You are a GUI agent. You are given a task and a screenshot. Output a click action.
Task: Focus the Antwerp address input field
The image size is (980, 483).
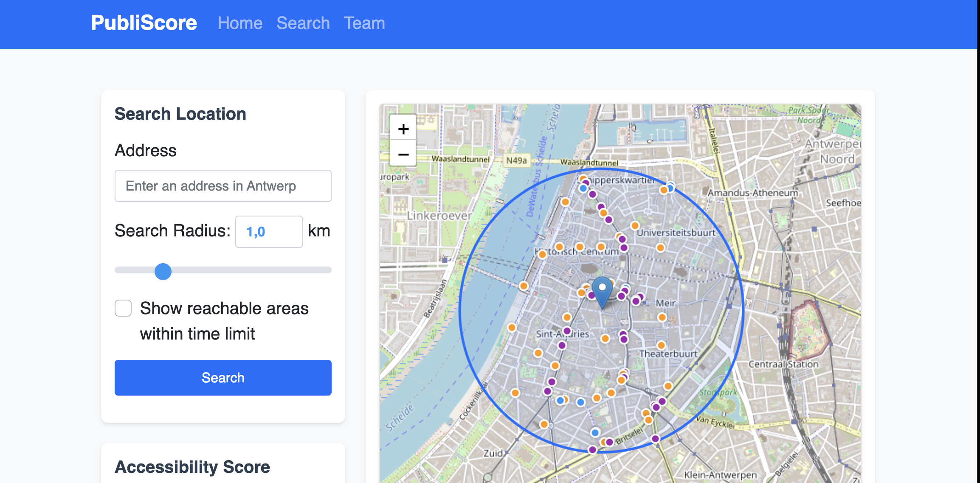point(223,186)
